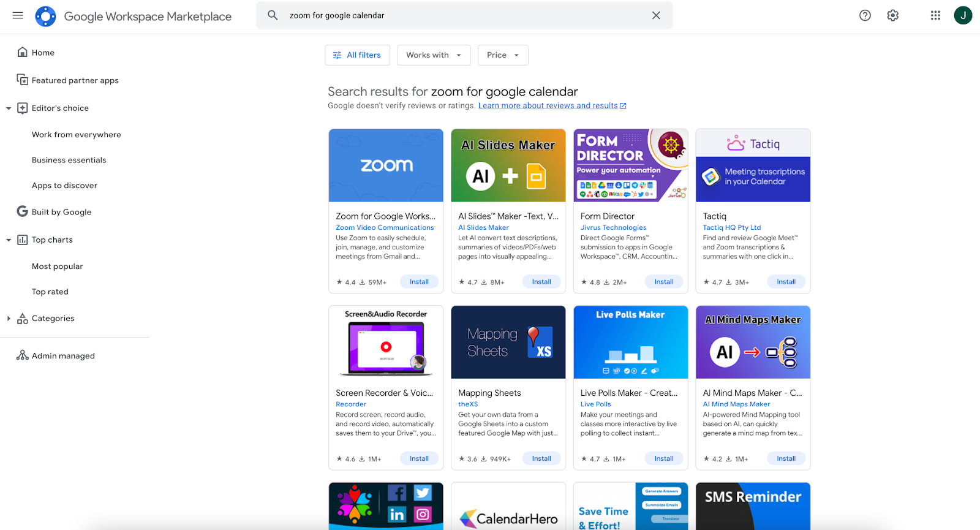Open the Help question mark icon

click(x=865, y=15)
